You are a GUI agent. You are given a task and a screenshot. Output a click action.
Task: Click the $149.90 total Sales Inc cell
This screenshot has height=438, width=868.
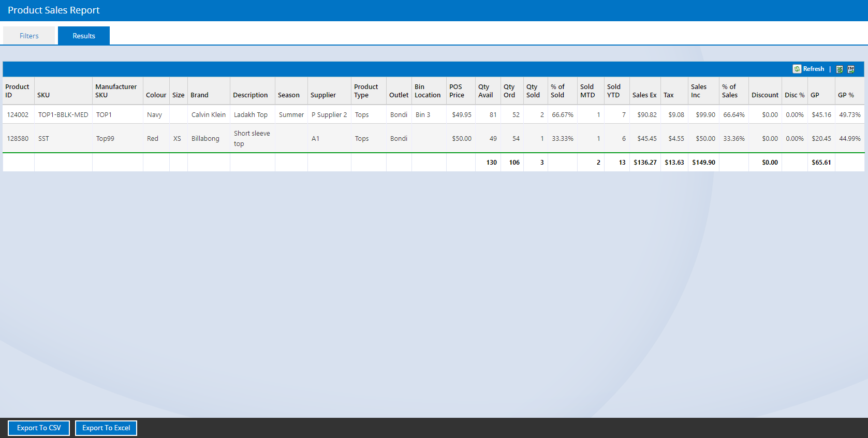[x=703, y=162]
